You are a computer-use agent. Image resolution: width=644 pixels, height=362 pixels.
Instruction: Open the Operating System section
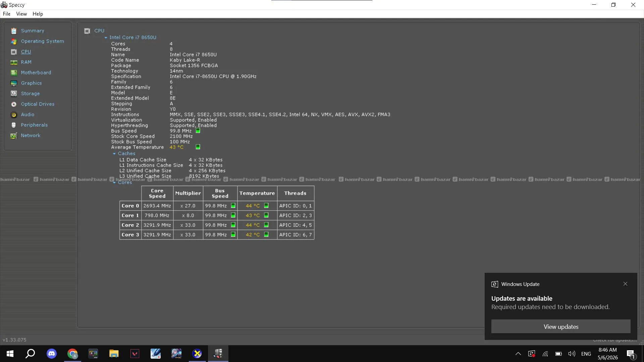(43, 41)
